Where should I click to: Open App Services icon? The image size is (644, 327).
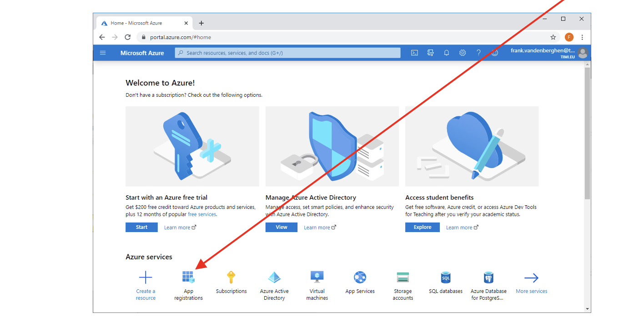coord(360,277)
